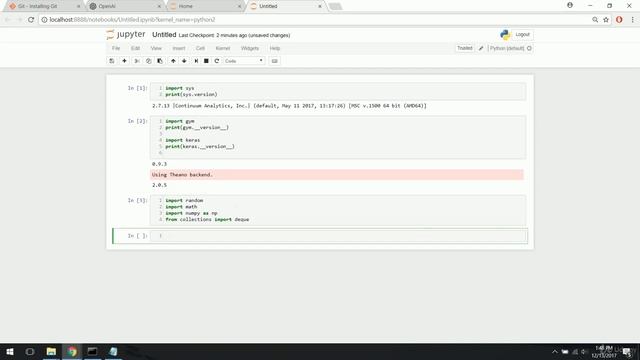Open File Explorer from taskbar
640x360 pixels.
click(51, 351)
